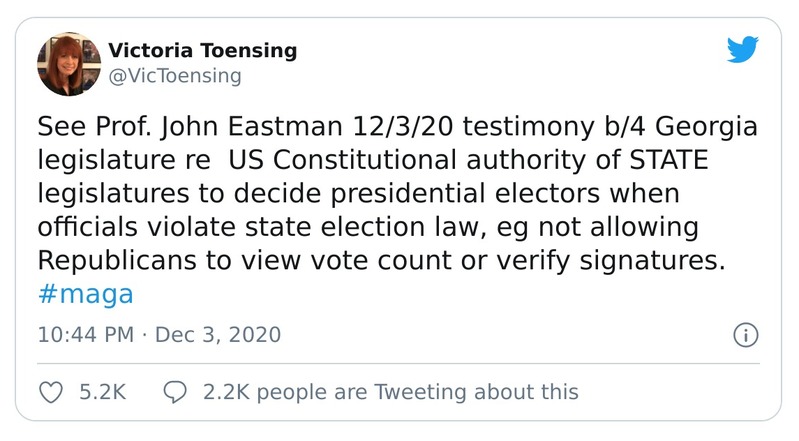This screenshot has width=799, height=441.
Task: Open the tweet info circle icon
Action: (x=746, y=334)
